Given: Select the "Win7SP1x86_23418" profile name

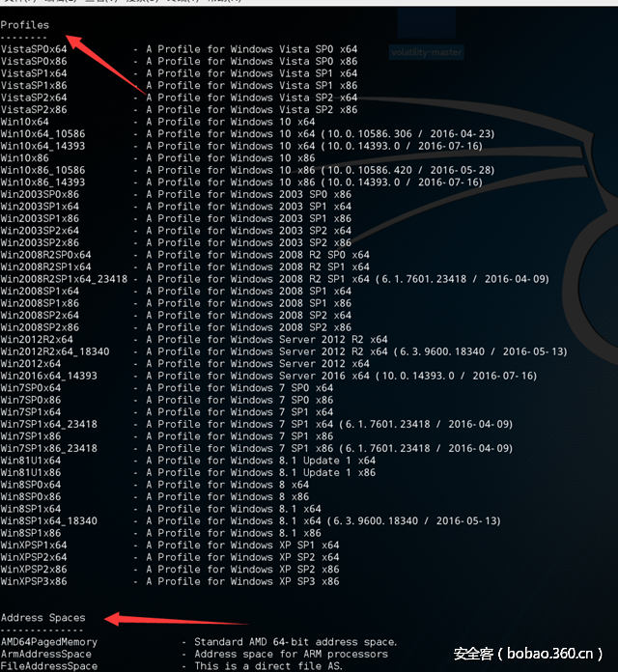Looking at the screenshot, I should coord(49,448).
